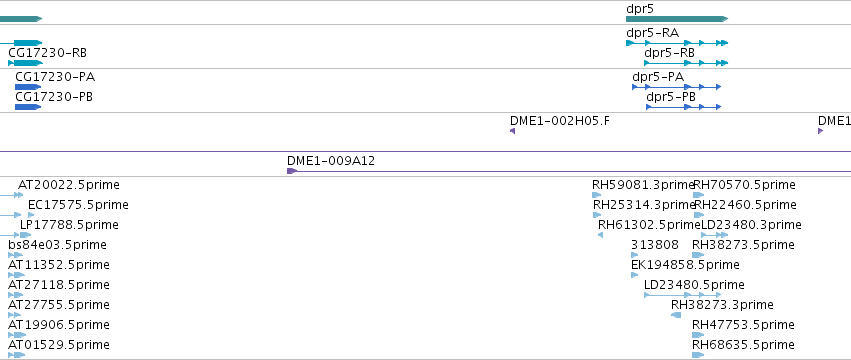Select the dpr5-PB protein feature

tap(683, 107)
